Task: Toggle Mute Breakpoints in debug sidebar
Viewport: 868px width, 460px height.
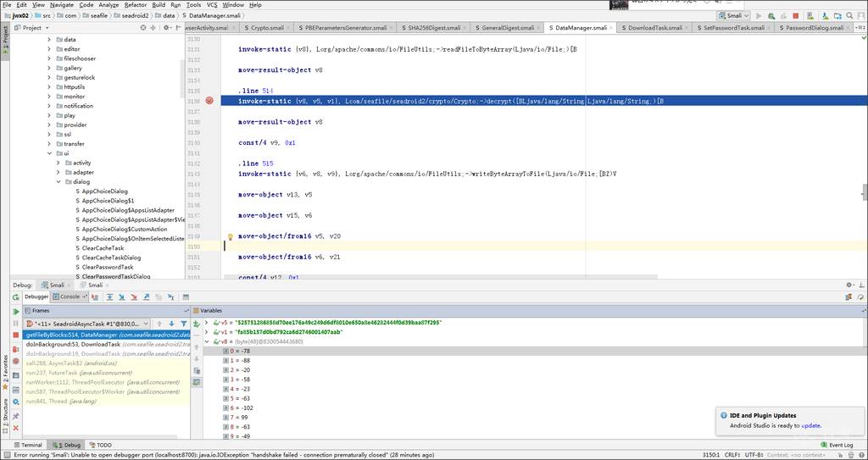Action: click(15, 362)
